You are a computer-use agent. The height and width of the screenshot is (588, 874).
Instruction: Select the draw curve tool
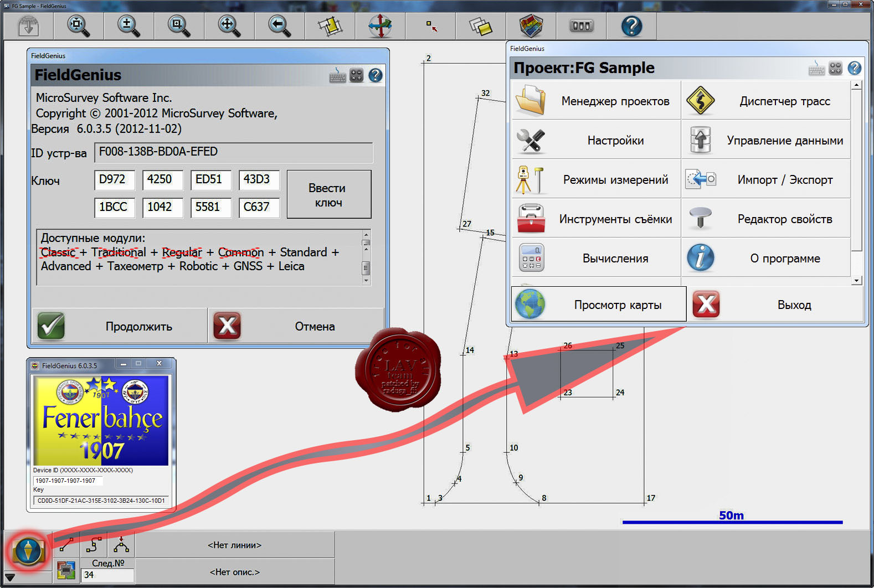click(94, 545)
